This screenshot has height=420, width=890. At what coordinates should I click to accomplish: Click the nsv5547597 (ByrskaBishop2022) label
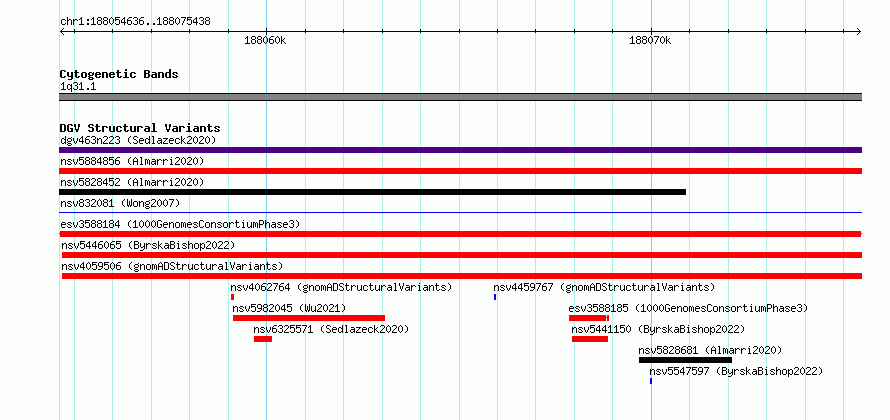[x=736, y=371]
